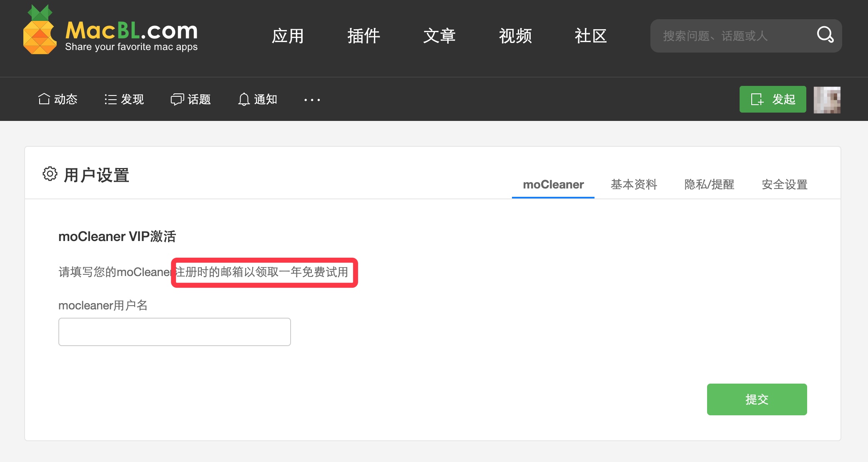Click the chat bubble icon beside 话题
868x462 pixels.
pos(177,99)
